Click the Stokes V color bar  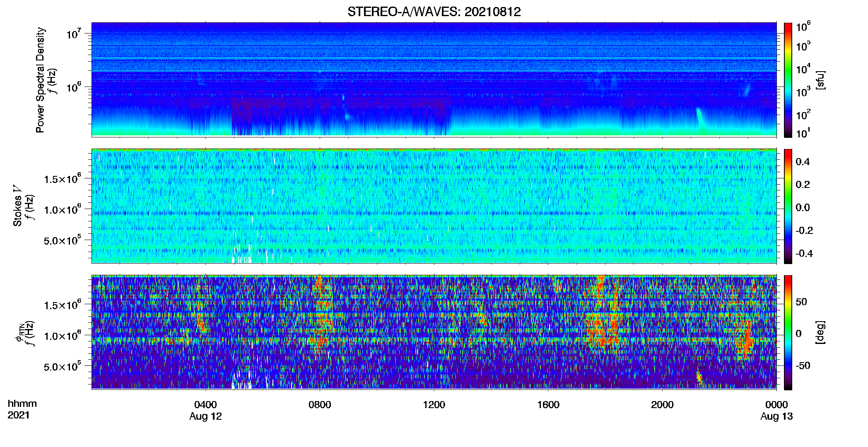click(x=788, y=206)
